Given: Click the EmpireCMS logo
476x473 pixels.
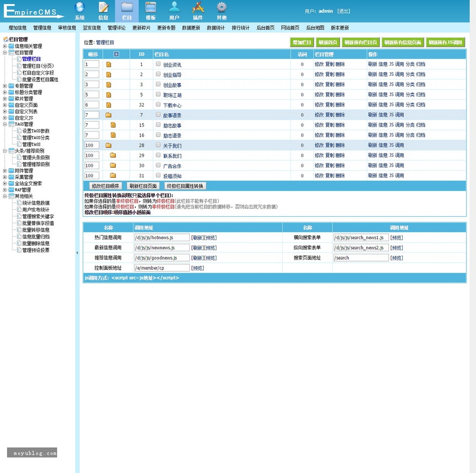Looking at the screenshot, I should (34, 11).
